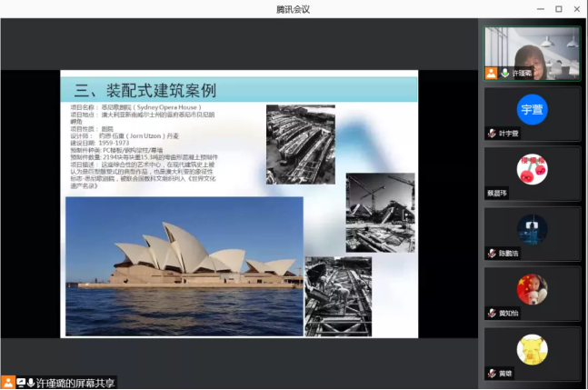Viewport: 588px width, 390px height.
Task: Select 黄知怡's avatar picture
Action: coord(532,288)
